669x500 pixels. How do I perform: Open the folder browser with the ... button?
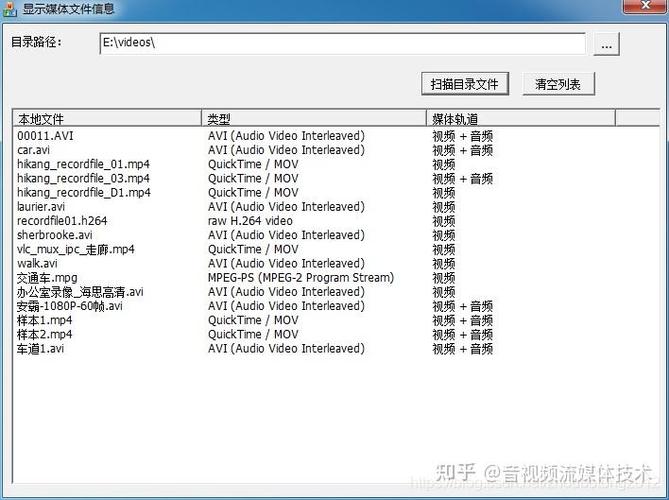pos(606,44)
